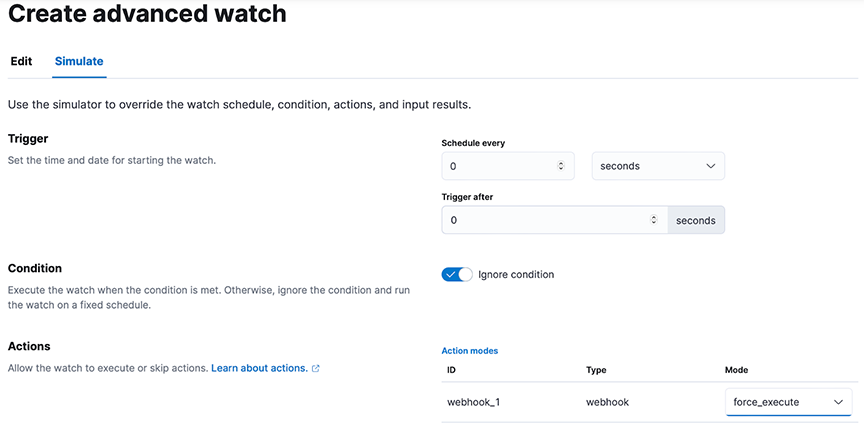Open the schedule unit seconds dropdown
Viewport: 864px width, 444px height.
pyautogui.click(x=658, y=166)
